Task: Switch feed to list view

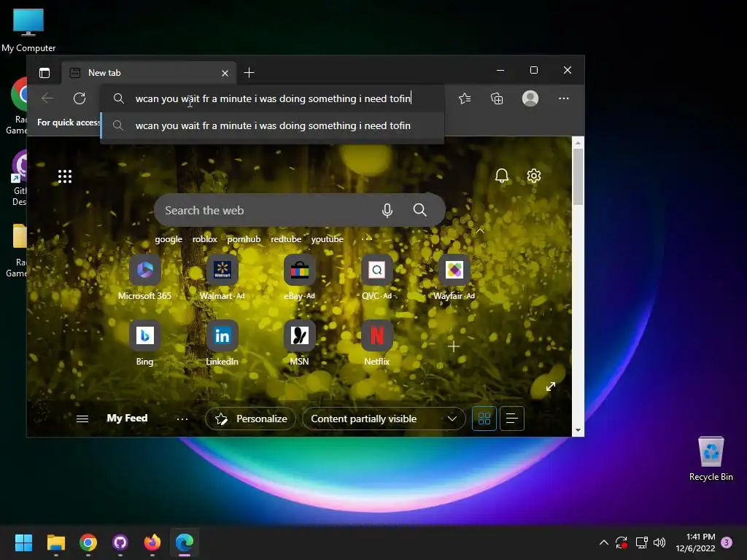Action: point(511,419)
